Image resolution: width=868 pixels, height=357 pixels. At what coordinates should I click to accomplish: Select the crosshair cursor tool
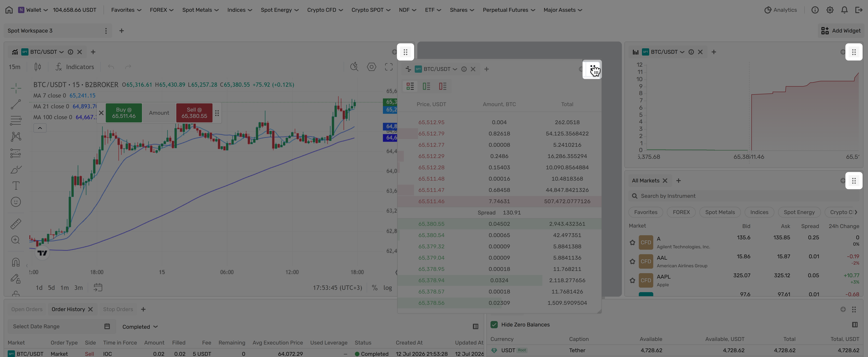click(x=16, y=88)
